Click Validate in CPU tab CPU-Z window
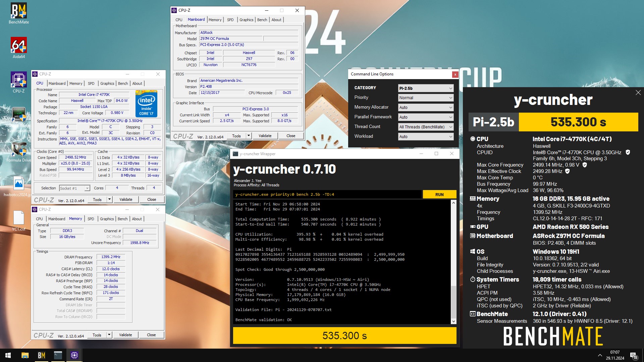 pyautogui.click(x=126, y=199)
